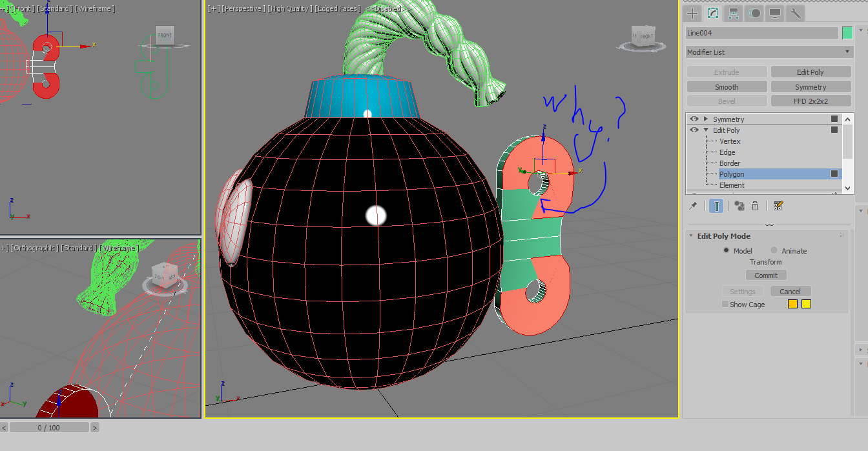Click the Pin Stack icon
Screen dimensions: 868x451
694,206
